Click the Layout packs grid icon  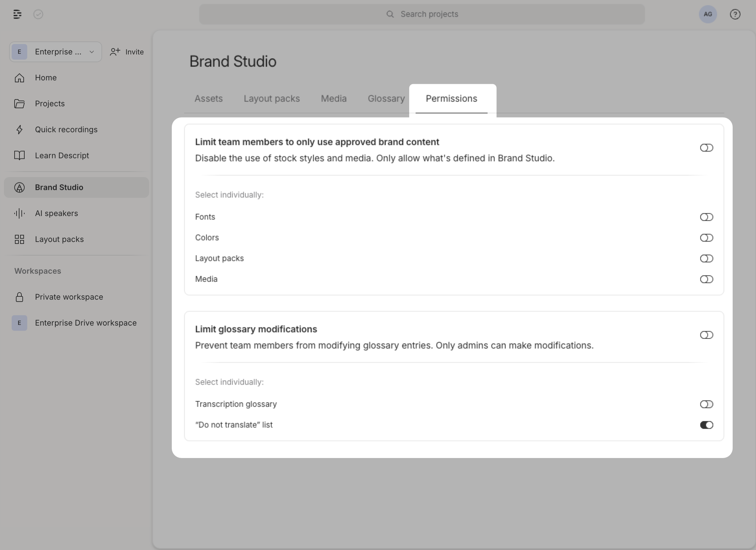pos(19,239)
